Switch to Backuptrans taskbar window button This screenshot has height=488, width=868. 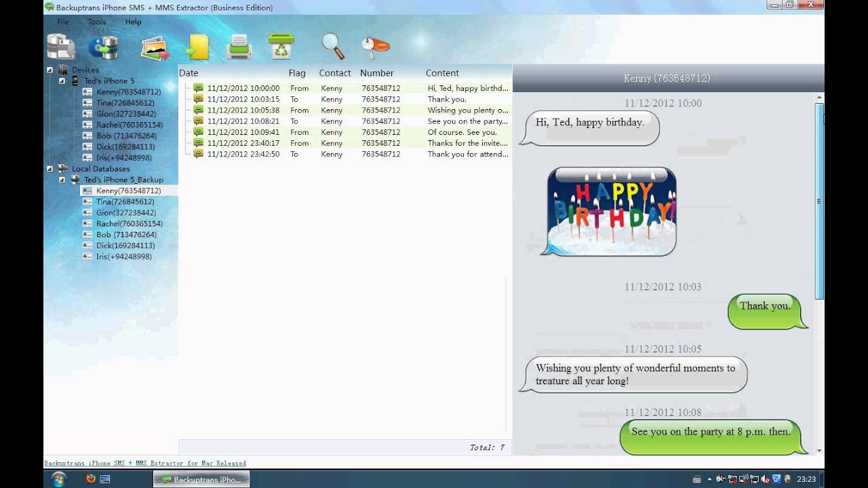coord(201,479)
